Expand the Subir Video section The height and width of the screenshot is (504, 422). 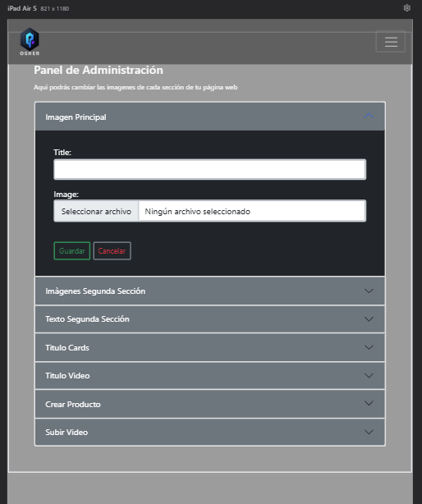210,432
